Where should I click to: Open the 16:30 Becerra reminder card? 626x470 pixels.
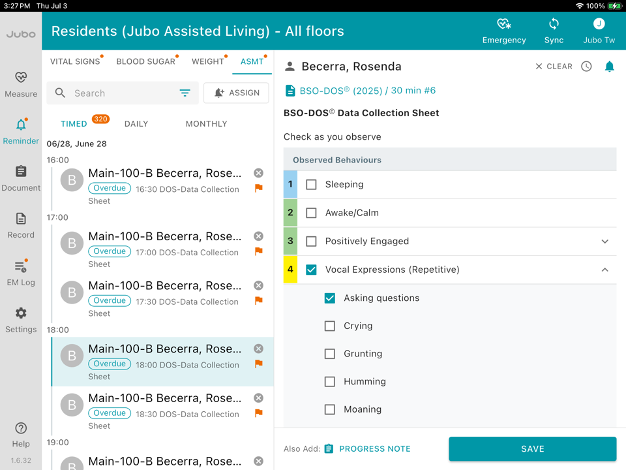pyautogui.click(x=162, y=186)
